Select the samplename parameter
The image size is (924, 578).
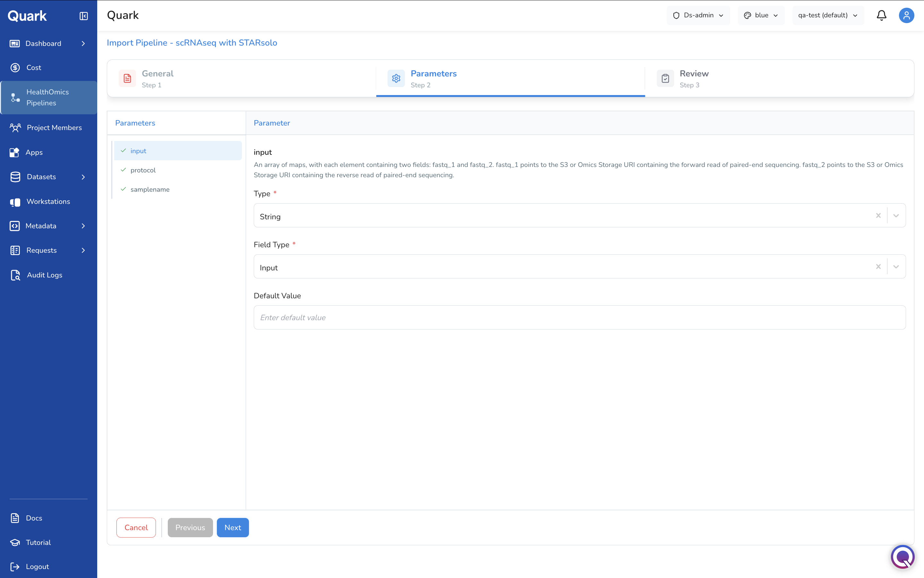pyautogui.click(x=178, y=189)
